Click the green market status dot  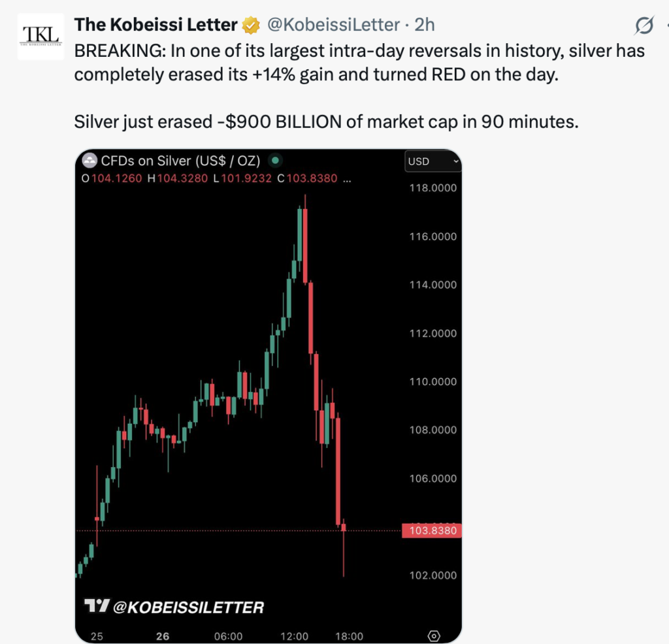[275, 161]
